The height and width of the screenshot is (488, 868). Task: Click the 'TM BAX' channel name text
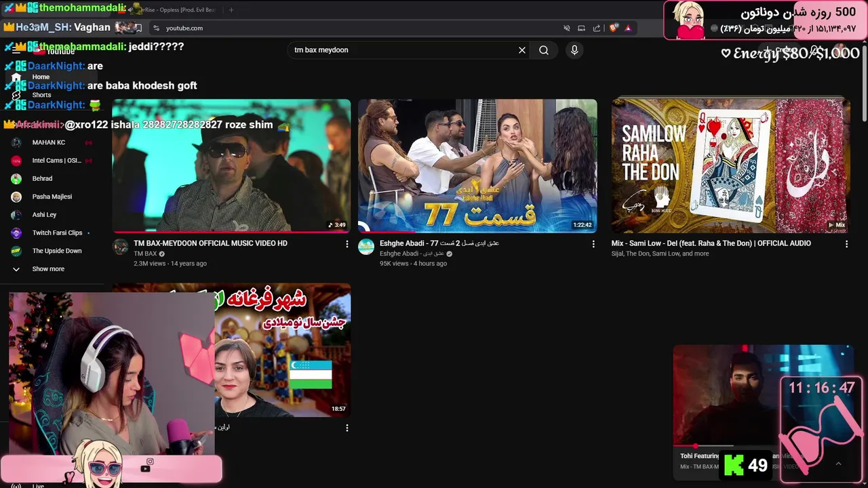coord(145,253)
